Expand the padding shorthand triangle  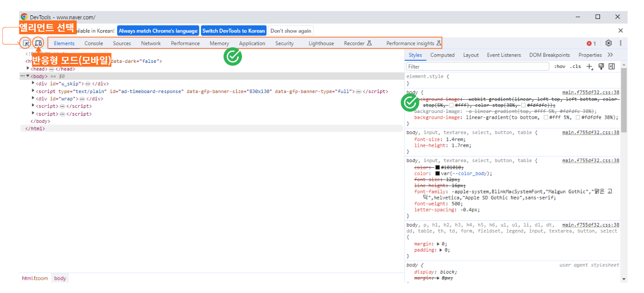(x=441, y=250)
